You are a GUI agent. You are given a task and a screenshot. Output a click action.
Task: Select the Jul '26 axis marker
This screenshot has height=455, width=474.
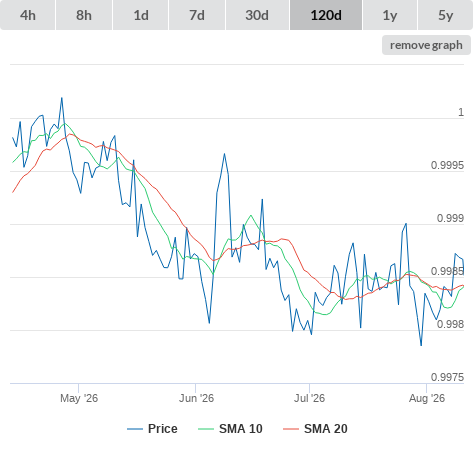coord(309,398)
